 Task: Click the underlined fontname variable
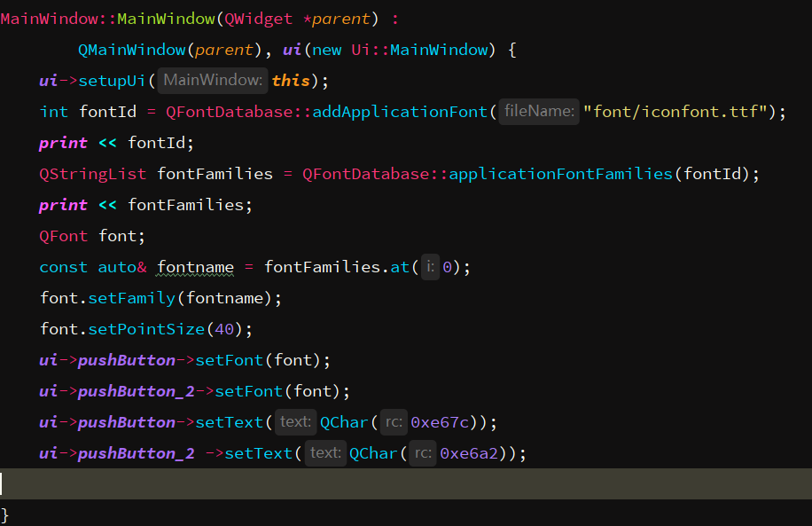(x=195, y=266)
